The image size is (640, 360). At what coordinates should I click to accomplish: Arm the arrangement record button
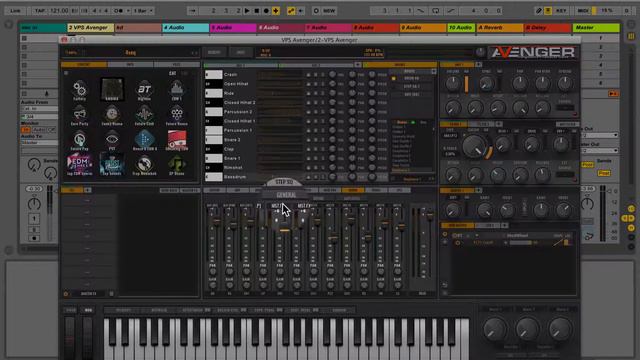point(266,11)
